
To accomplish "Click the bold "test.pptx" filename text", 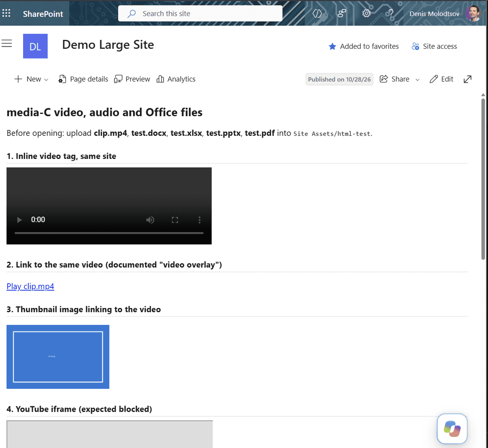I will tap(223, 133).
